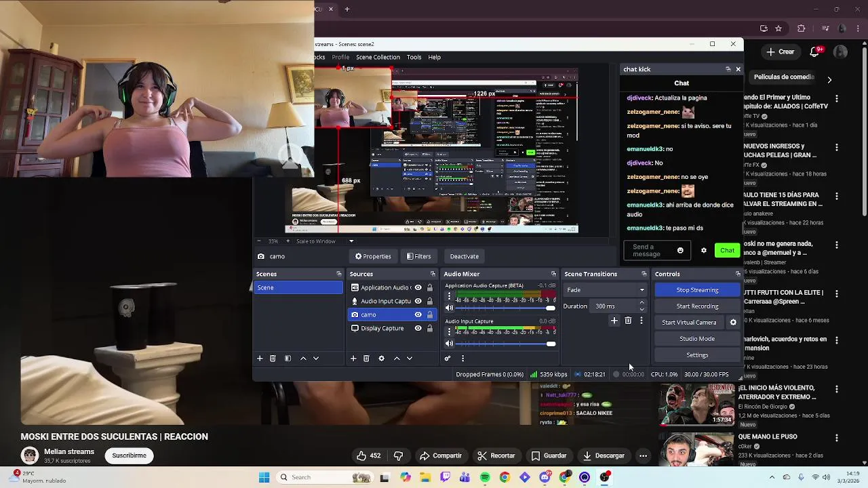Open Spotify from the taskbar
The width and height of the screenshot is (868, 488).
click(x=485, y=477)
